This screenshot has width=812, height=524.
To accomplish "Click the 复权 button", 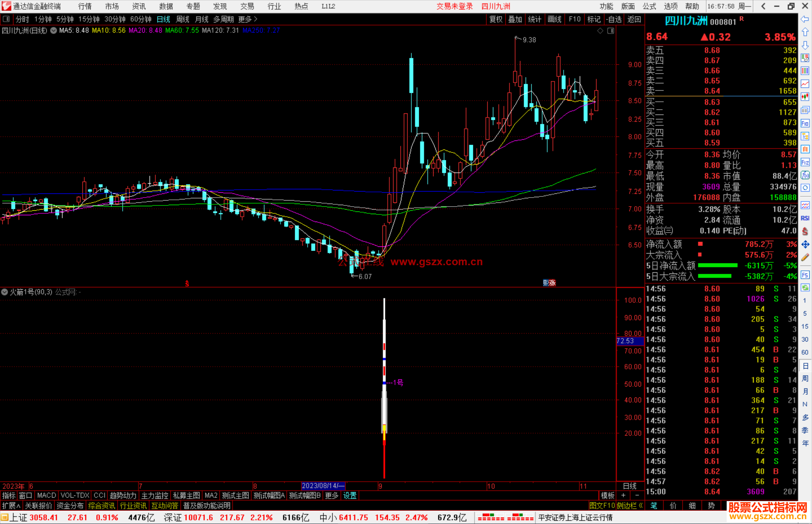I will (x=495, y=19).
